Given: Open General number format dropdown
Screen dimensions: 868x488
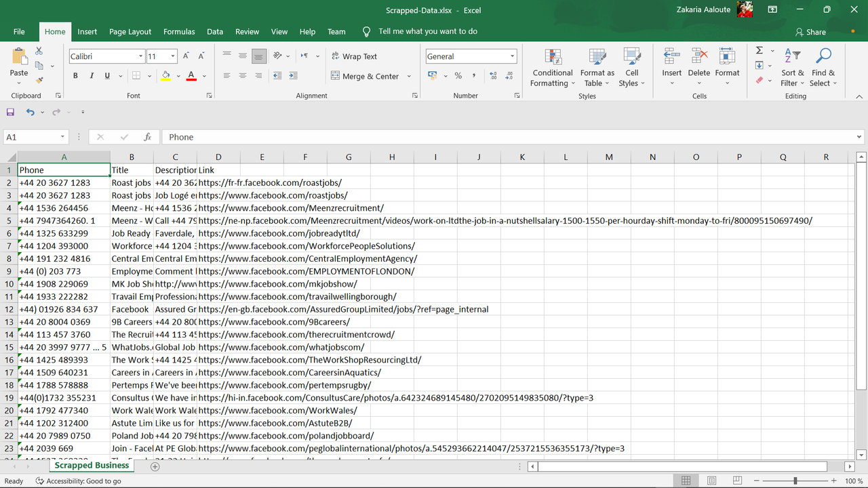Looking at the screenshot, I should 512,56.
